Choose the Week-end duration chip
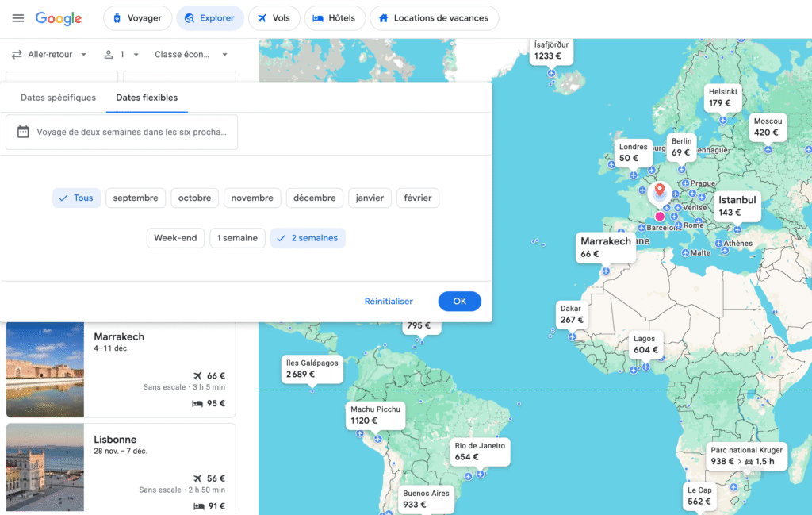 (175, 238)
